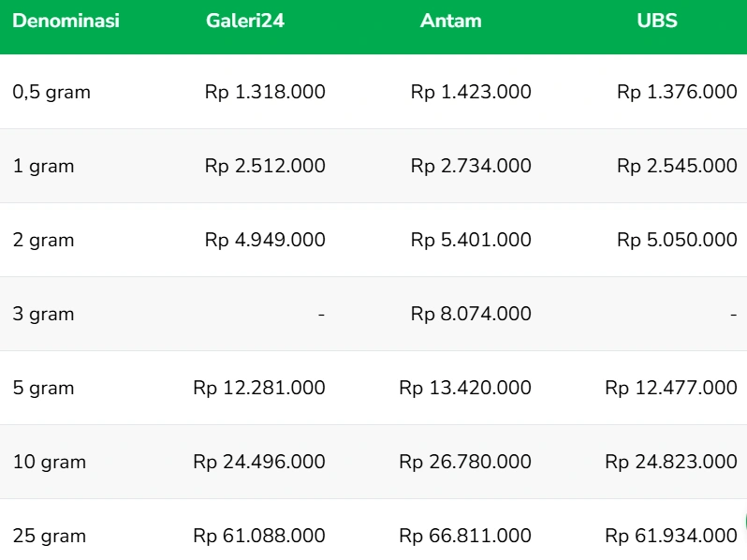Click the Denominasi column header
Viewport: 747px width, 560px height.
[66, 21]
